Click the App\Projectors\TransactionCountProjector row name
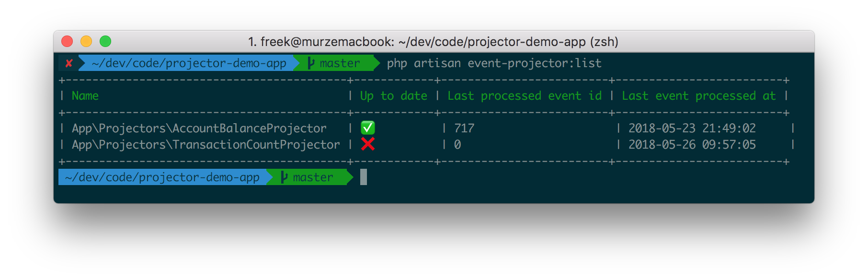 pyautogui.click(x=206, y=145)
